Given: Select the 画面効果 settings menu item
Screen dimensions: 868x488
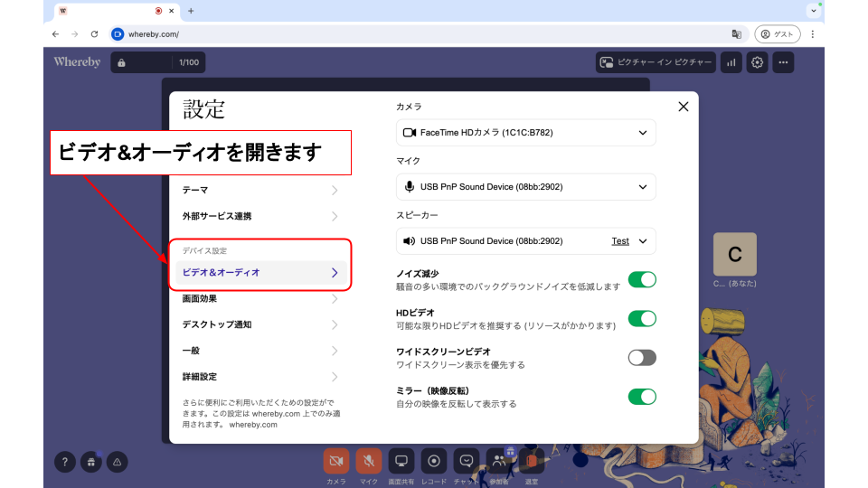Looking at the screenshot, I should pyautogui.click(x=259, y=298).
